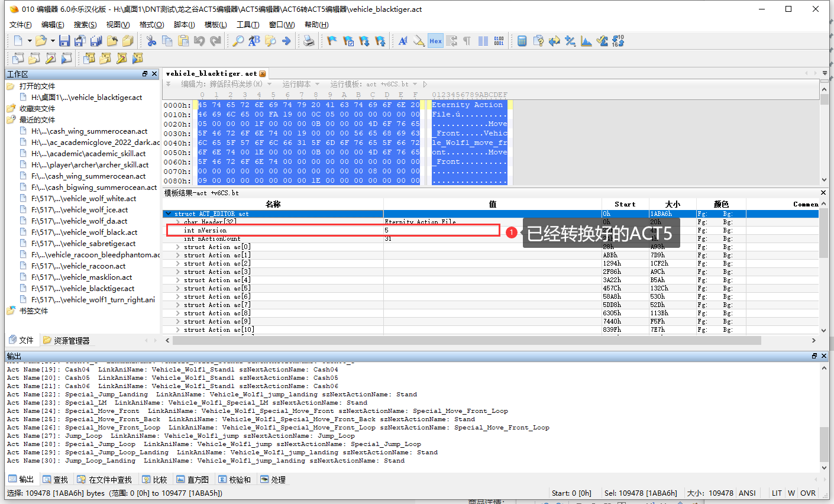Expand struct Action ac[0]
The height and width of the screenshot is (504, 834).
click(178, 247)
